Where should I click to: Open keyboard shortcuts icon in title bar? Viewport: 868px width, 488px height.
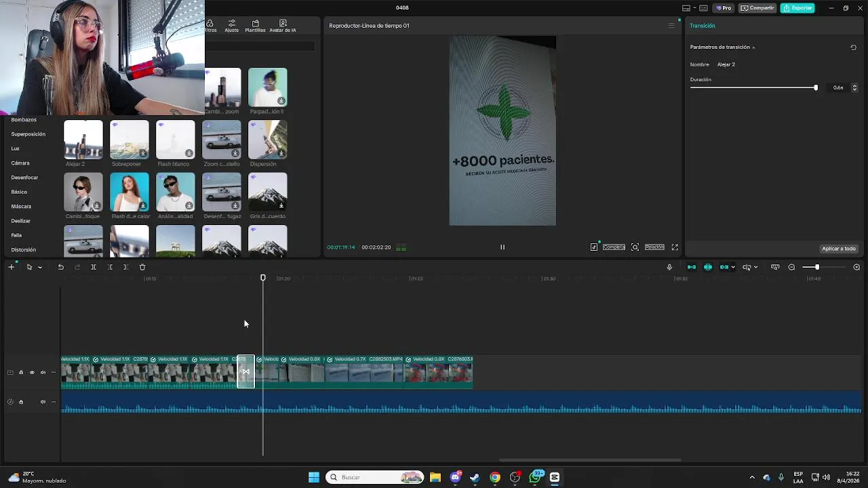(703, 8)
